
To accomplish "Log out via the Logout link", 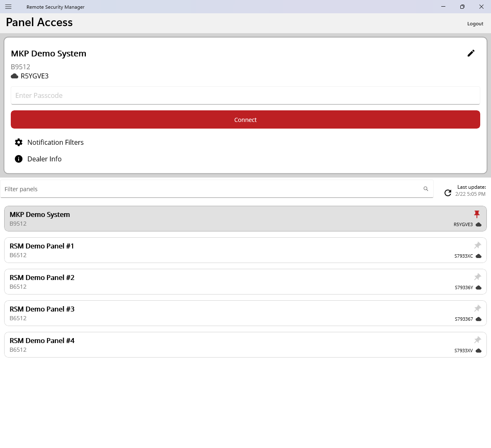I will pos(475,24).
